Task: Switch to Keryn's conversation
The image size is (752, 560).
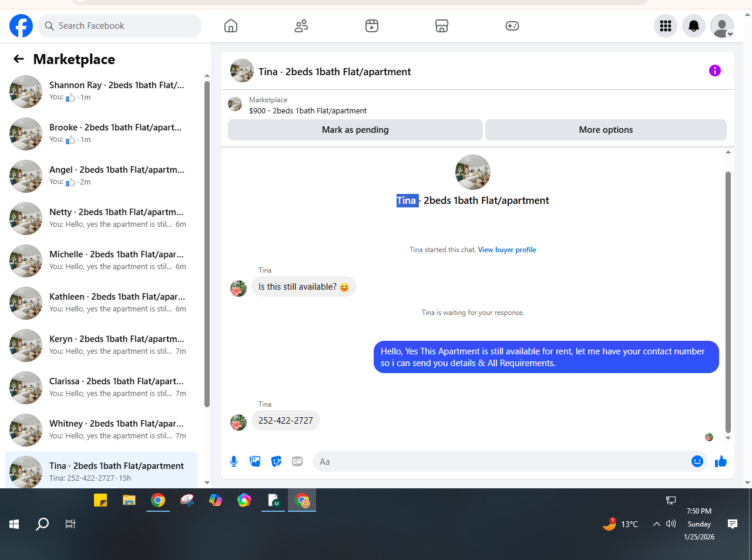Action: click(101, 346)
